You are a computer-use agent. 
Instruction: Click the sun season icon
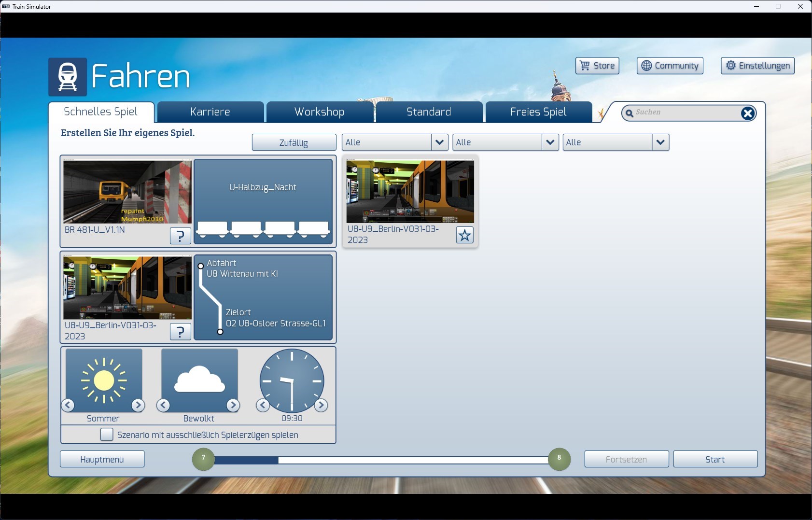pos(104,380)
